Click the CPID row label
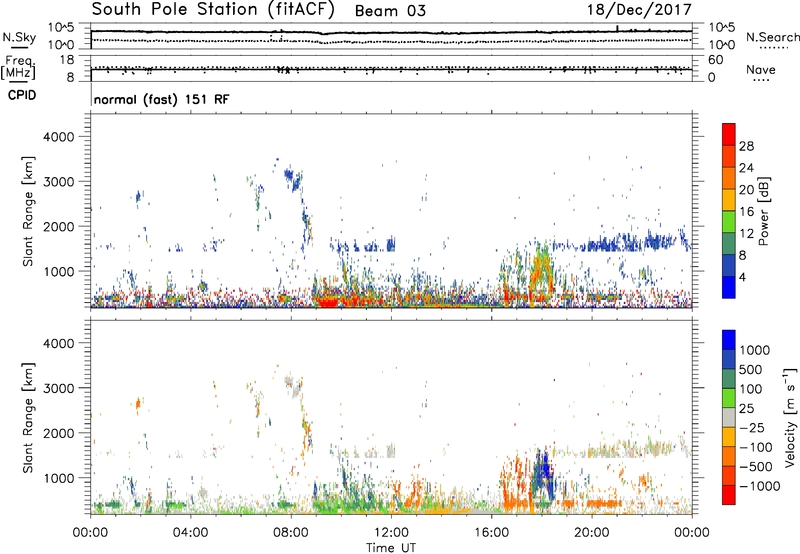Screen dimensions: 800x554 click(x=21, y=95)
